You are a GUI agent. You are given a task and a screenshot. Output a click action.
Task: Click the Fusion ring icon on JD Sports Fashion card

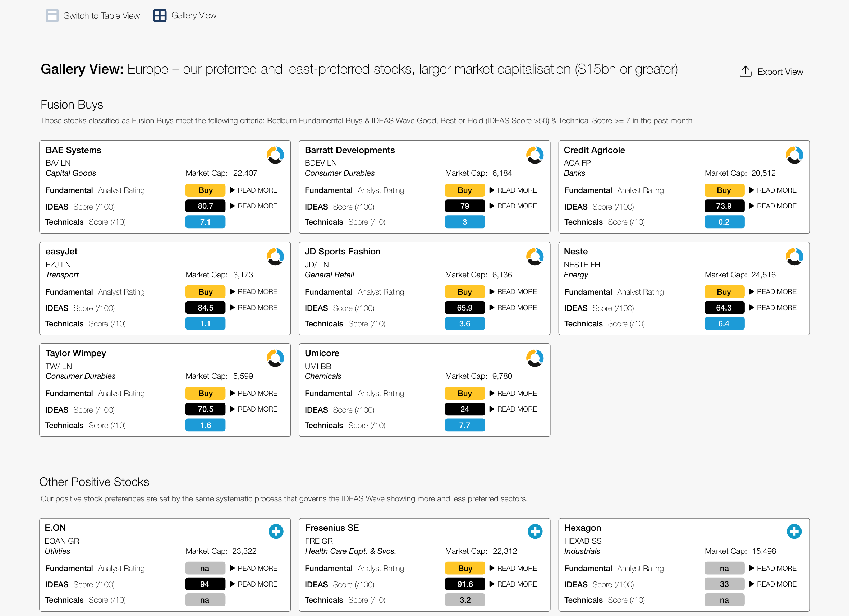(535, 257)
